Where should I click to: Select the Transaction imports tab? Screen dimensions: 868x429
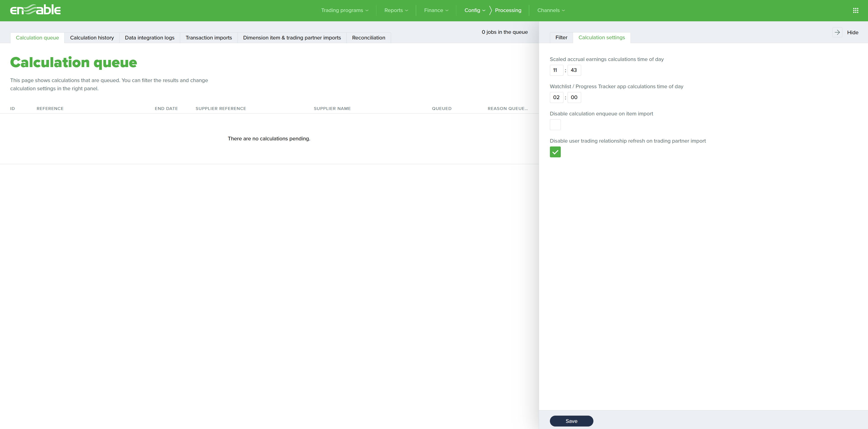click(x=209, y=38)
